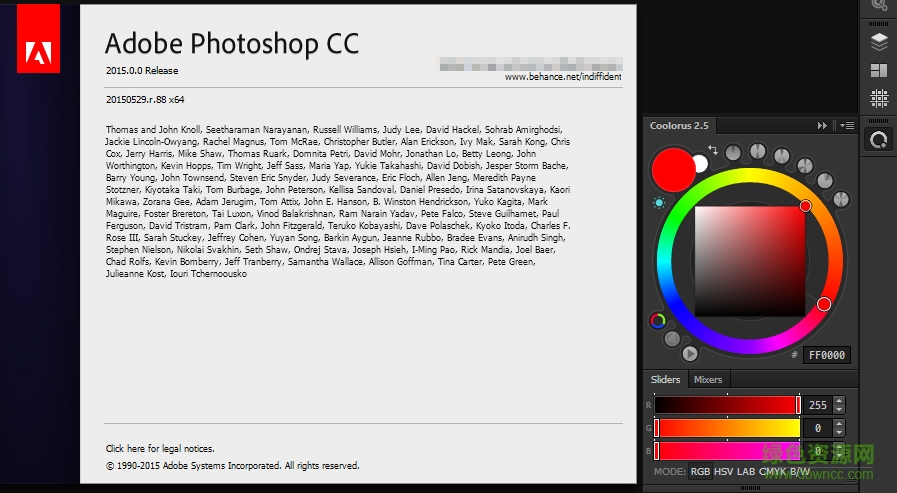Click here for legal notices link
This screenshot has width=897, height=493.
(160, 449)
